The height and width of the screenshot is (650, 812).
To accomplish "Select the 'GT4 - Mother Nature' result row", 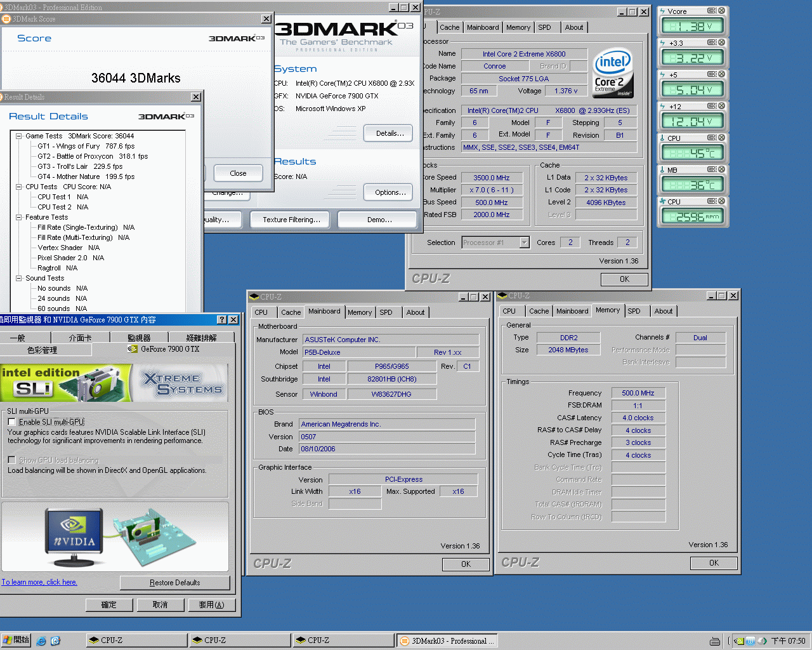I will (x=86, y=176).
